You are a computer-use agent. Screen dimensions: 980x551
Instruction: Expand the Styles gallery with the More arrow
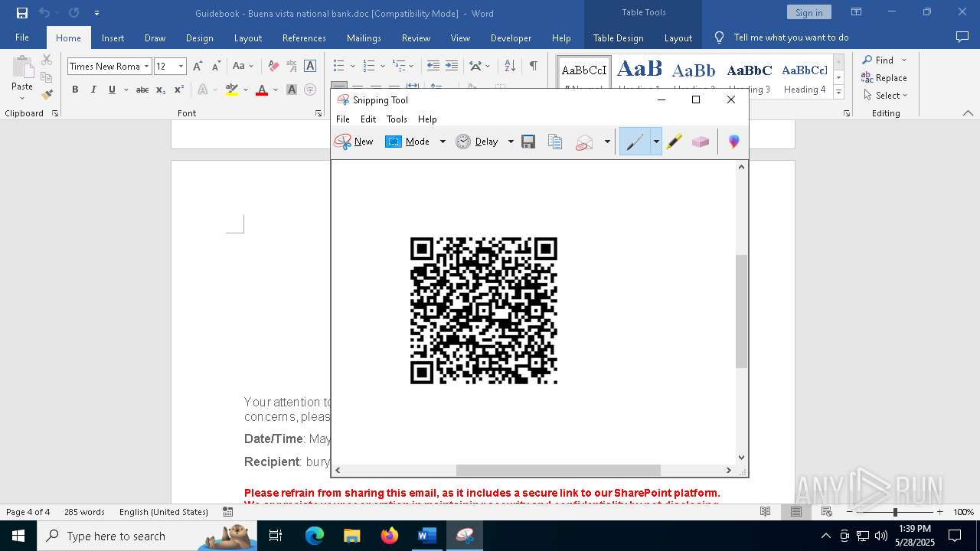click(838, 93)
